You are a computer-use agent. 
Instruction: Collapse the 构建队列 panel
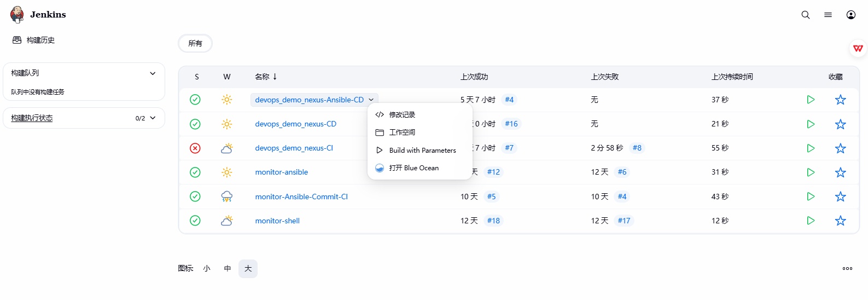[153, 73]
